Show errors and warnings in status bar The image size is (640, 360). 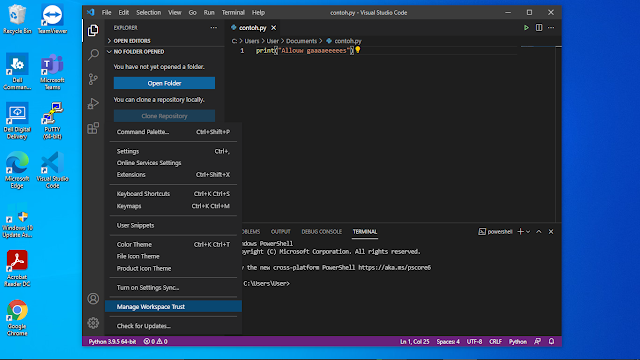(x=155, y=341)
